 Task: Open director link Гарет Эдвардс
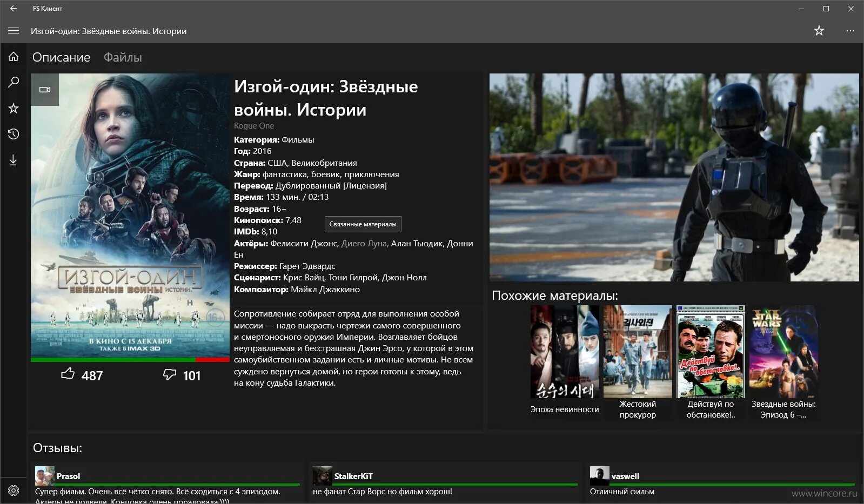pyautogui.click(x=307, y=266)
